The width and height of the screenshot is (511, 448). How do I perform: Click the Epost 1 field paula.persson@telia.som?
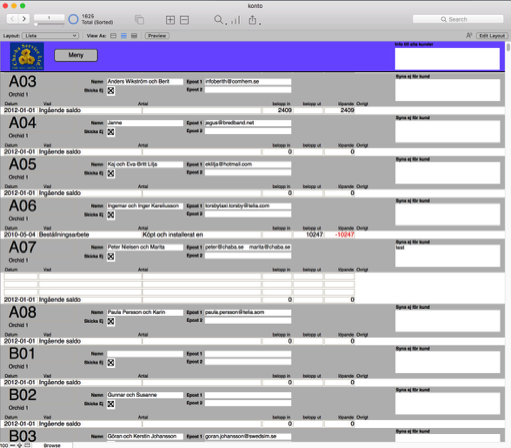pos(248,312)
